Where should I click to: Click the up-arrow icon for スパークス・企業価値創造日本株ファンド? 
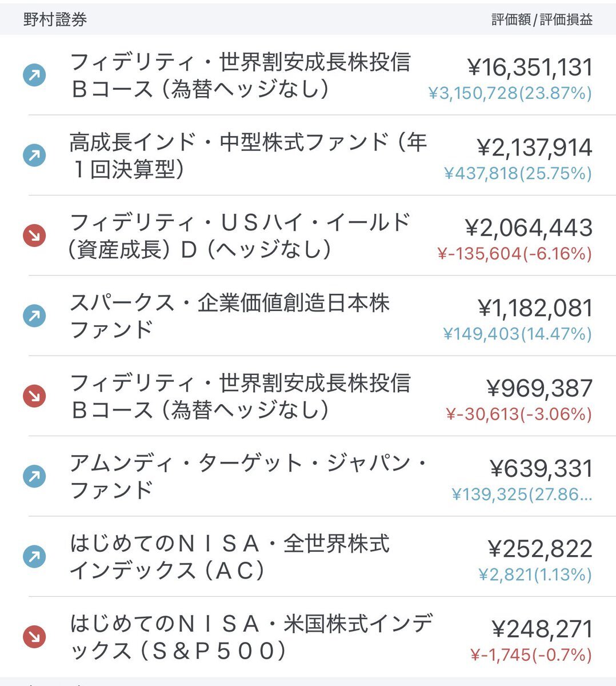point(34,316)
